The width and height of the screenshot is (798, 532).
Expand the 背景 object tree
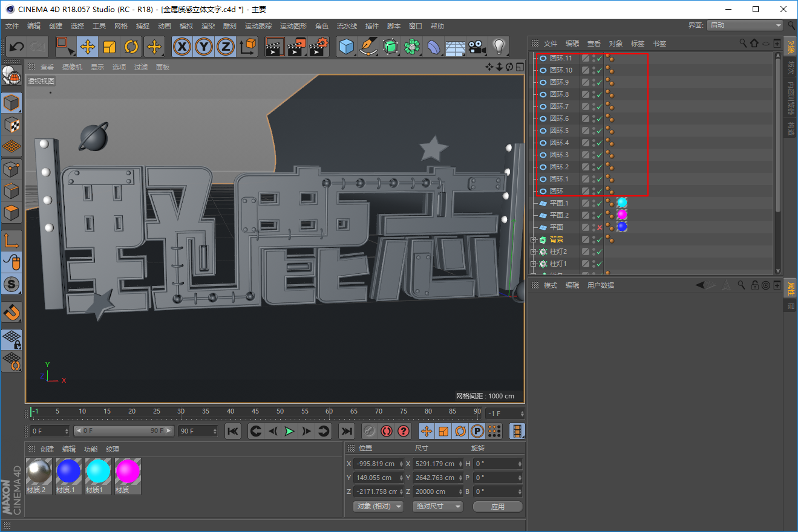[533, 240]
